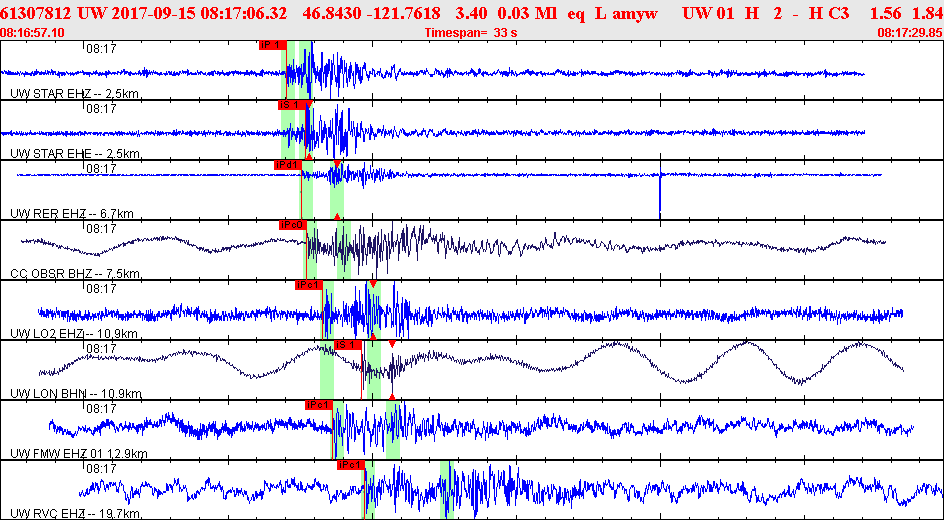The image size is (944, 520).
Task: Click the bottom red amplitude triangle on LON BHN
Action: click(392, 397)
